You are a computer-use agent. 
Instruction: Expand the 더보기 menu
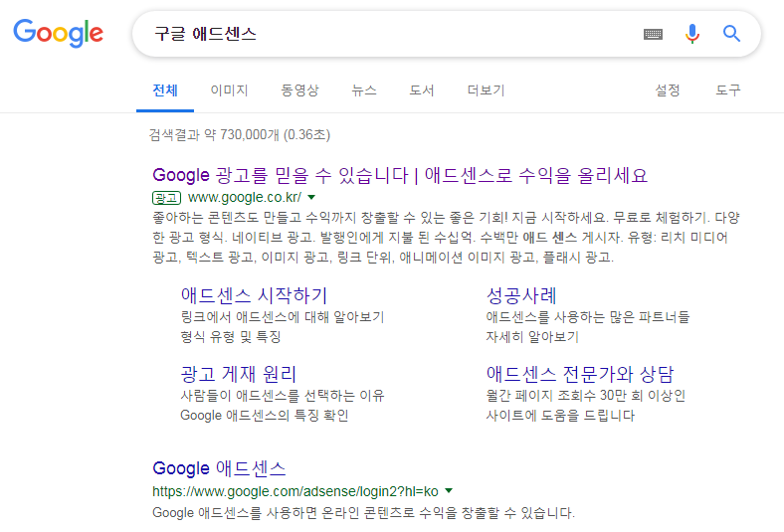click(486, 90)
